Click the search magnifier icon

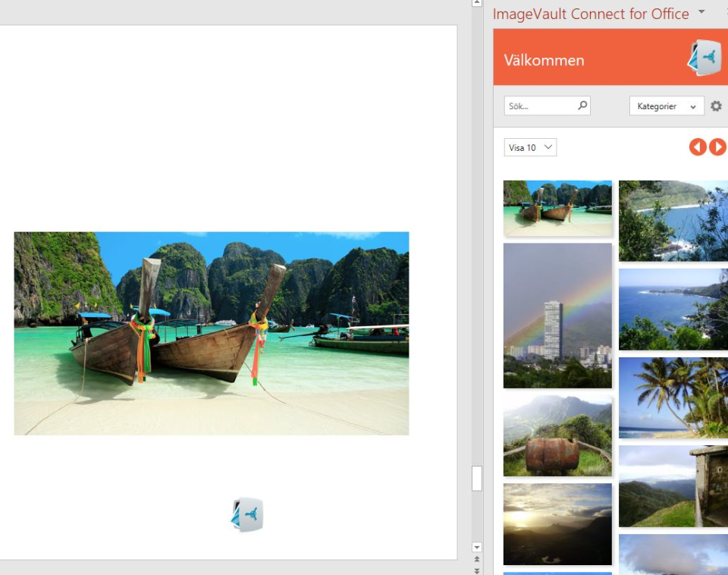582,105
